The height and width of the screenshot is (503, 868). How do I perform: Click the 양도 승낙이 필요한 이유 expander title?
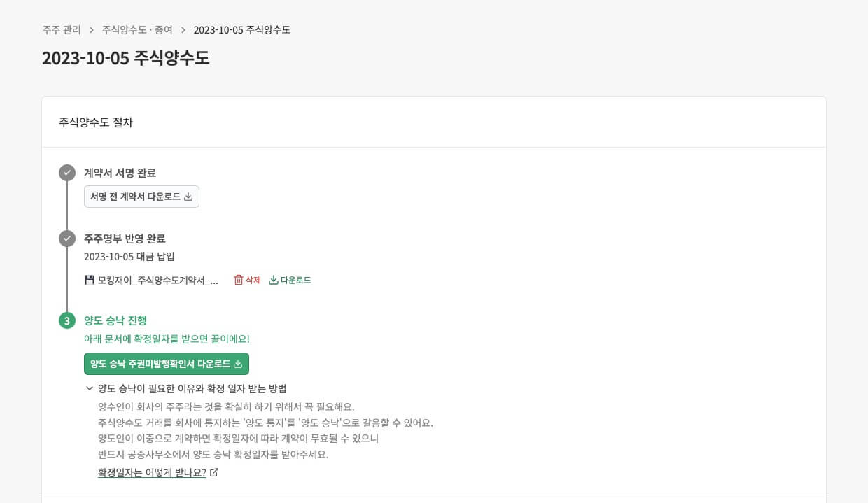coord(192,388)
